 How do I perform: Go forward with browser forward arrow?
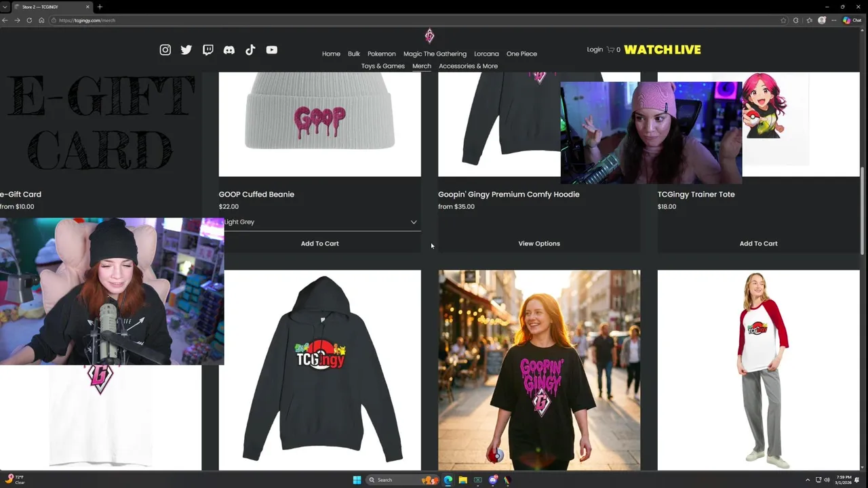[x=17, y=20]
